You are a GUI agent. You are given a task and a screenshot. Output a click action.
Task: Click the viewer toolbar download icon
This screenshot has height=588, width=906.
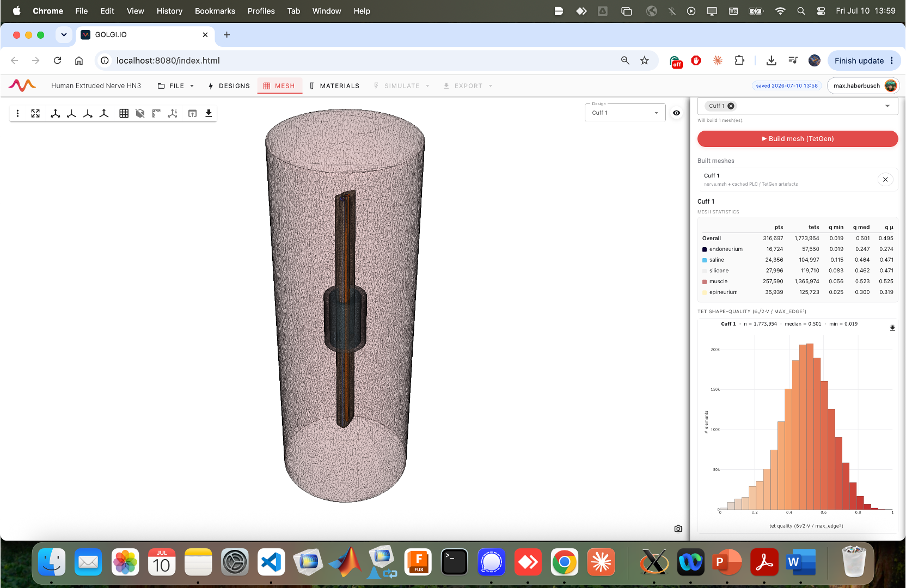pos(209,113)
